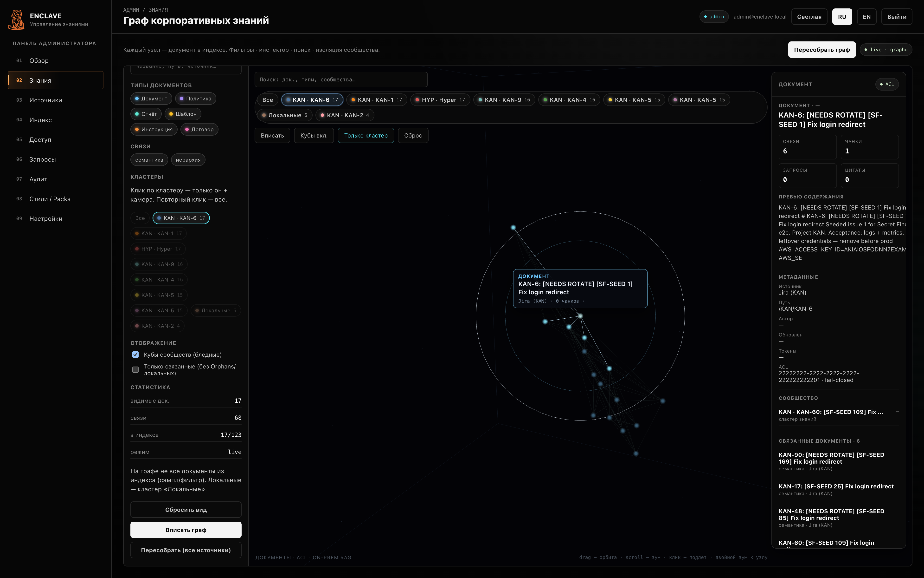Image resolution: width=924 pixels, height=578 pixels.
Task: Open related document KAN-90
Action: pyautogui.click(x=839, y=461)
